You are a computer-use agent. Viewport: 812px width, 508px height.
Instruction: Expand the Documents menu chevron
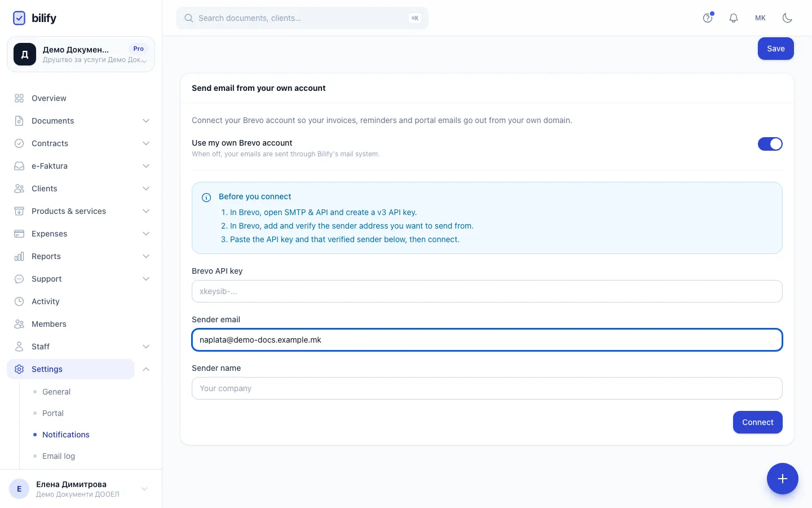point(146,121)
